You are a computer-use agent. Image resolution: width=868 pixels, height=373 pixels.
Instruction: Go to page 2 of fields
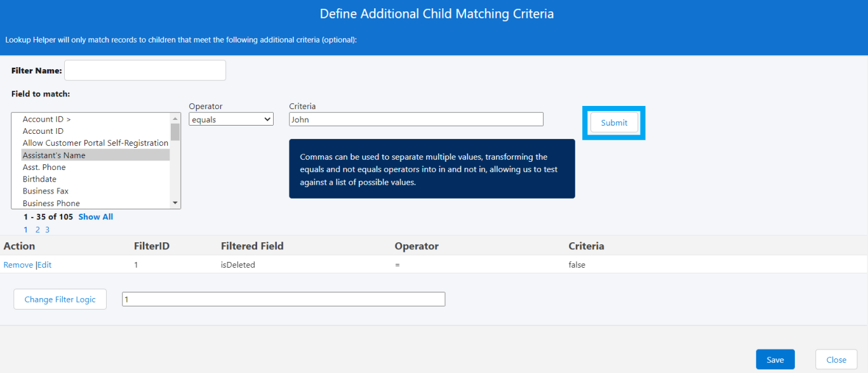[37, 230]
